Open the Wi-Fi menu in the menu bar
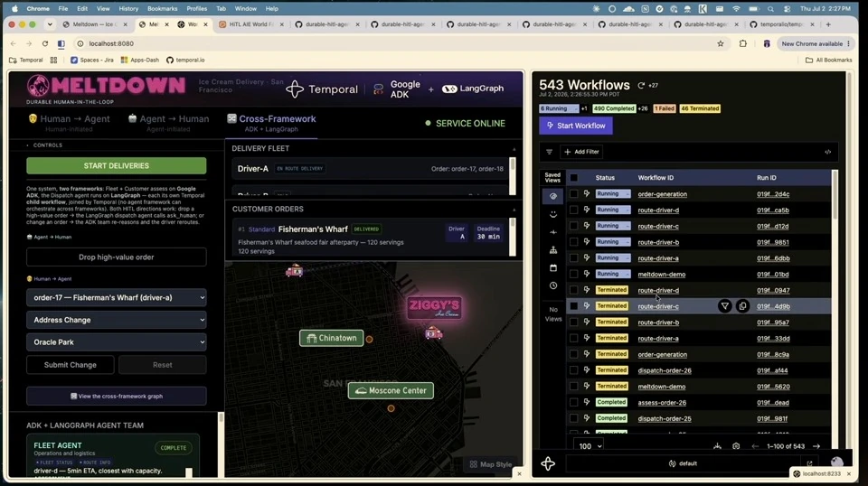 pos(736,9)
